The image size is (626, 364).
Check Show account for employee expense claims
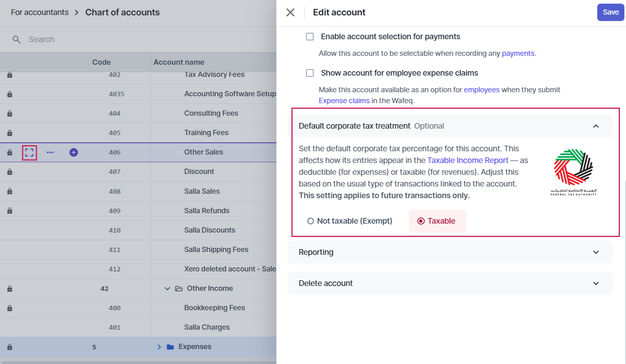click(310, 73)
